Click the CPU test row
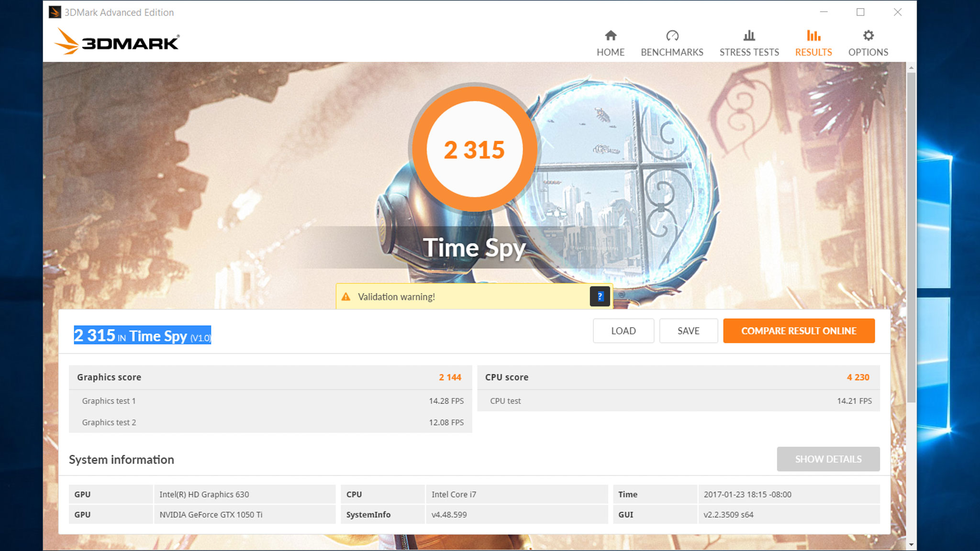This screenshot has height=551, width=980. pyautogui.click(x=679, y=401)
